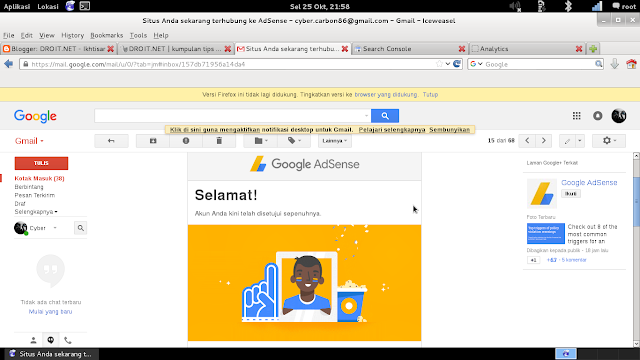
Task: Click Sembunyikan to hide notification prompt
Action: (449, 130)
